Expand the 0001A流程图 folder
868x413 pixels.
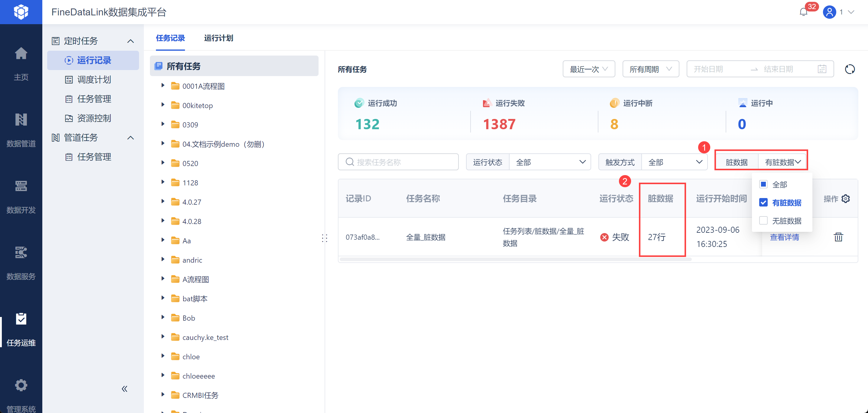(163, 86)
